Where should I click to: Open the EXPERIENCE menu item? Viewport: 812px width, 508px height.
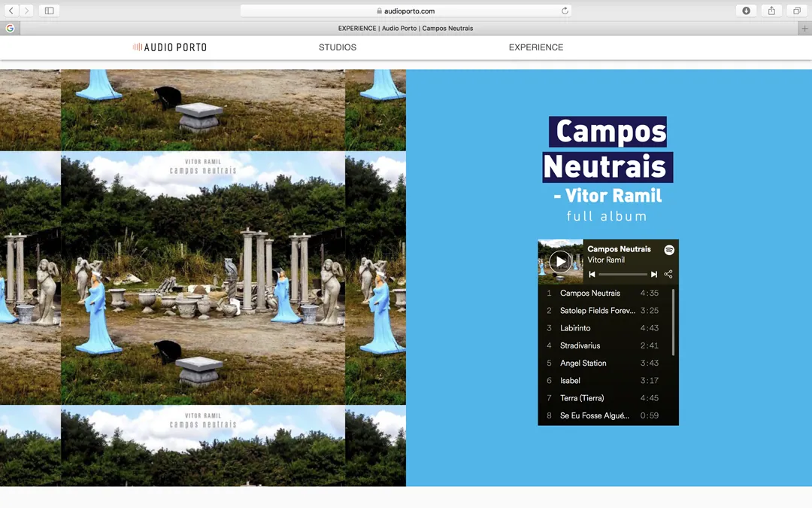pyautogui.click(x=536, y=47)
